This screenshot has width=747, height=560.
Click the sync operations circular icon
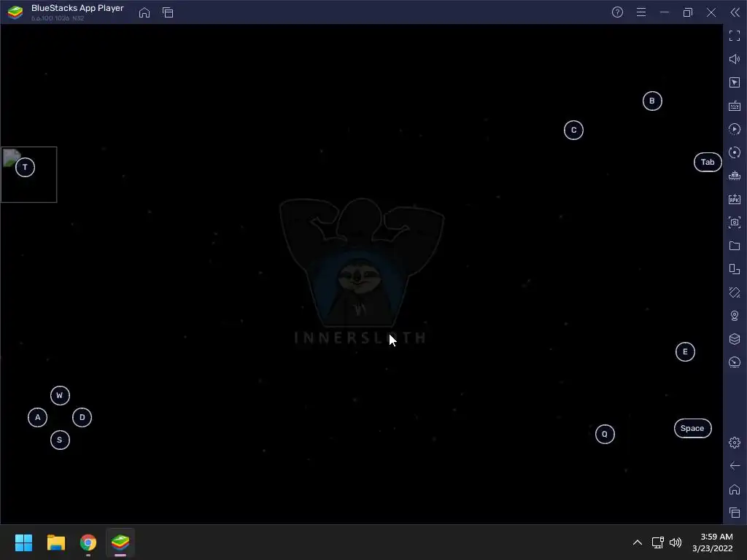click(x=735, y=152)
